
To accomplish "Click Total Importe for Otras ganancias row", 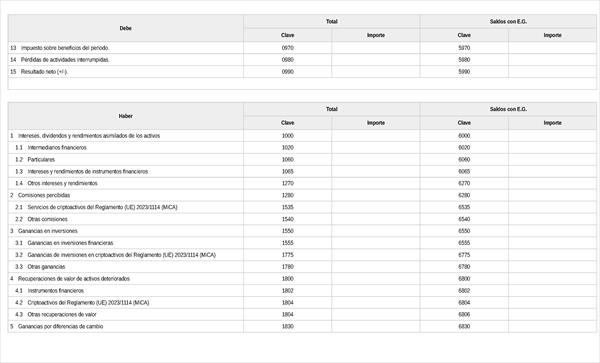I will pyautogui.click(x=376, y=267).
